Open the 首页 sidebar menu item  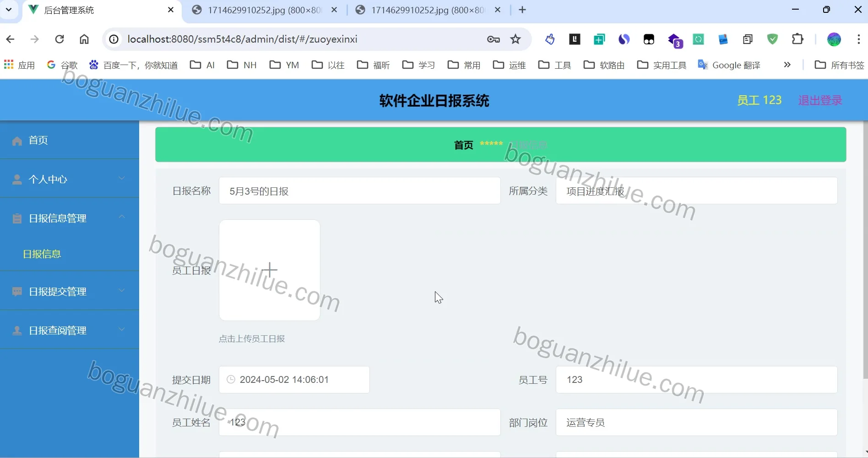(70, 140)
